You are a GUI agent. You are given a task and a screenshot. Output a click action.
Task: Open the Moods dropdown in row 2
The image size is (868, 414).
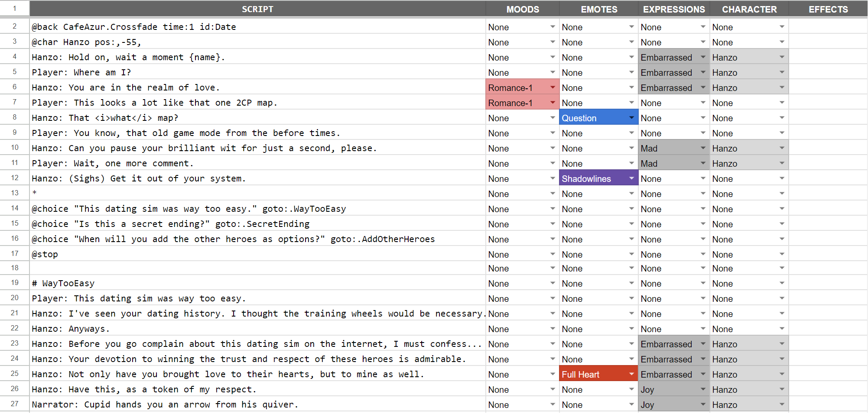[x=553, y=27]
